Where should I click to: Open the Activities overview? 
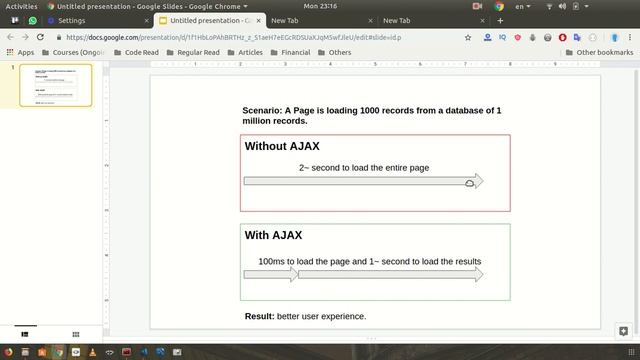pos(21,6)
